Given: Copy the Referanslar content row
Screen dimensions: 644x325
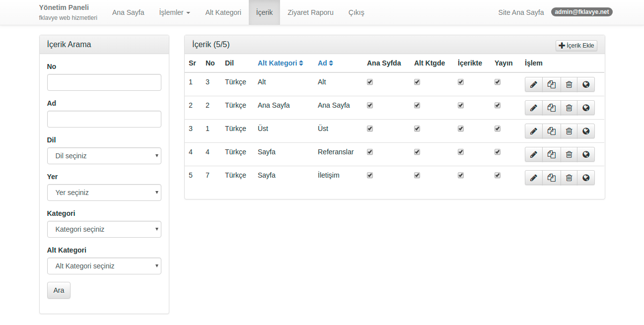Looking at the screenshot, I should [x=552, y=154].
